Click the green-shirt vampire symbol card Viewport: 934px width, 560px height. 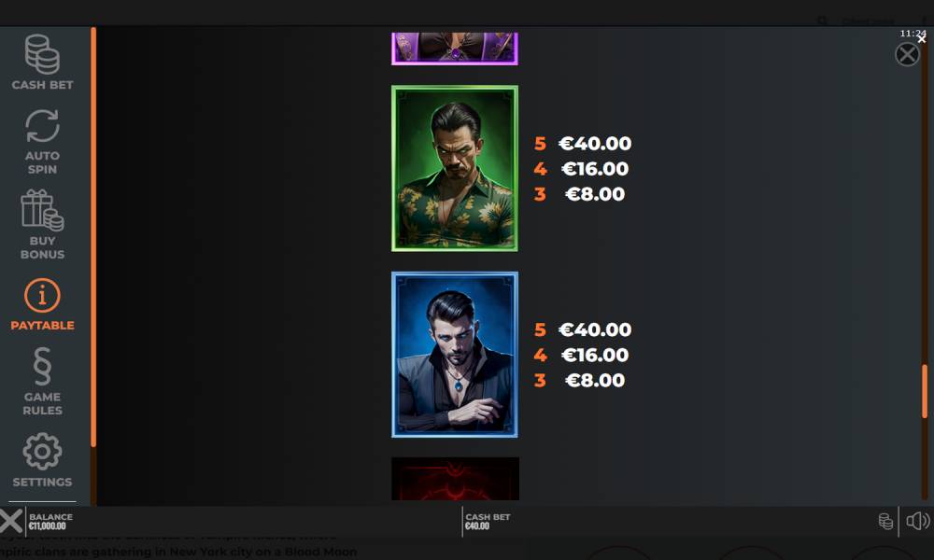[455, 168]
